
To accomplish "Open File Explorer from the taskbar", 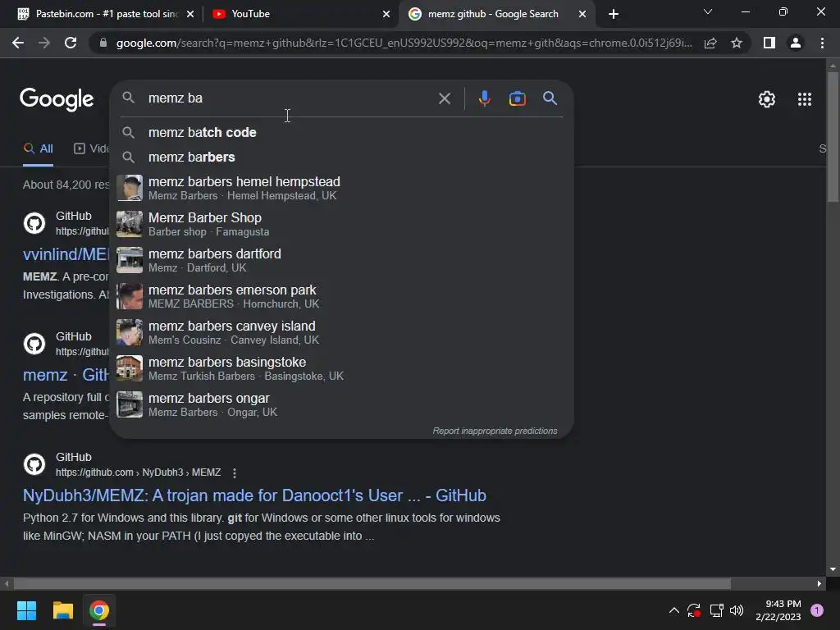I will point(62,610).
